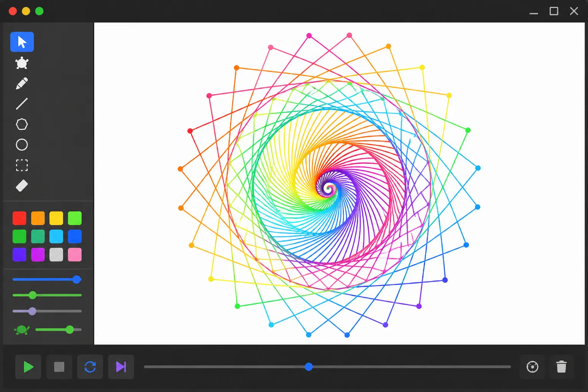Choose the turtle drawing tool
Screen dimensions: 588x392
coord(22,63)
